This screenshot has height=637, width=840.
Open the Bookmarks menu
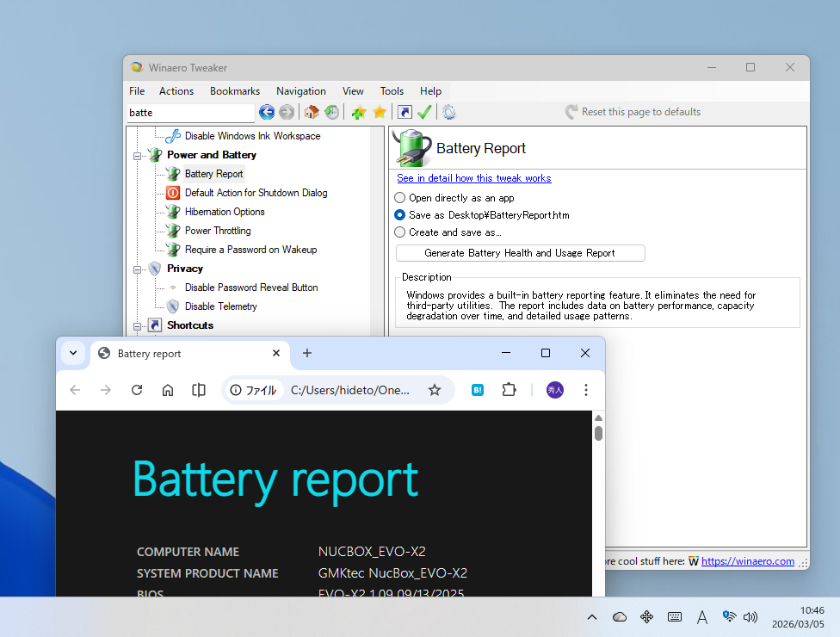(234, 91)
